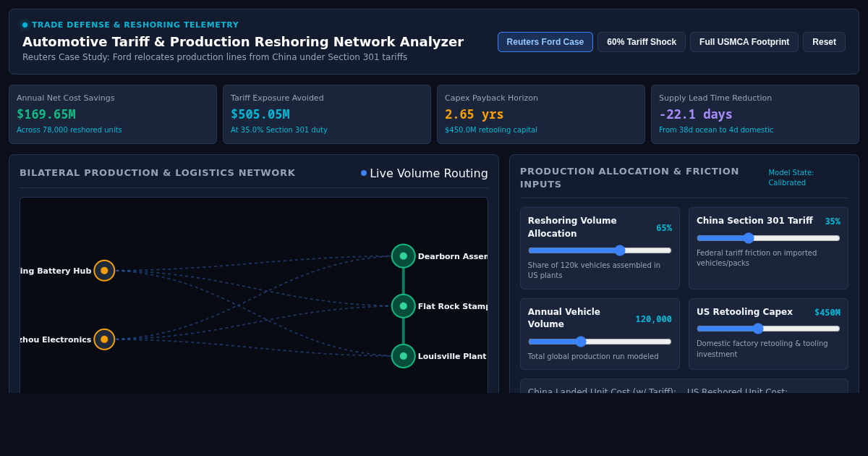Apply the 60% Tariff Shock scenario

click(x=642, y=42)
